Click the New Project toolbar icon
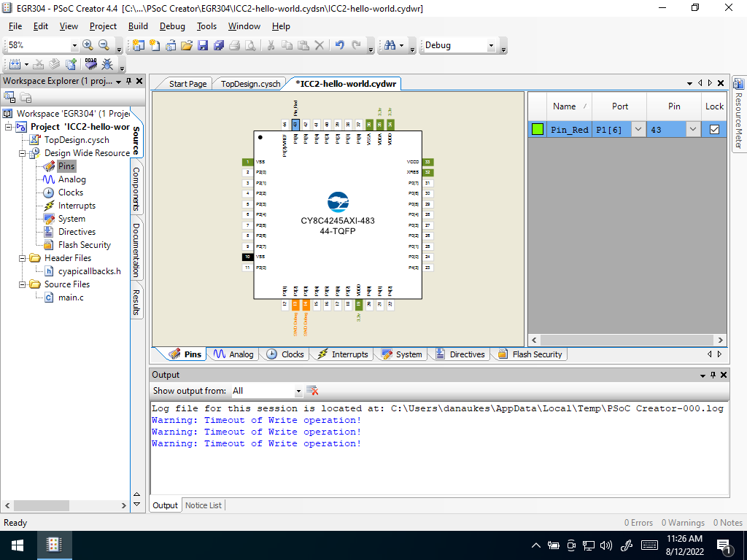The height and width of the screenshot is (560, 747). [x=139, y=45]
